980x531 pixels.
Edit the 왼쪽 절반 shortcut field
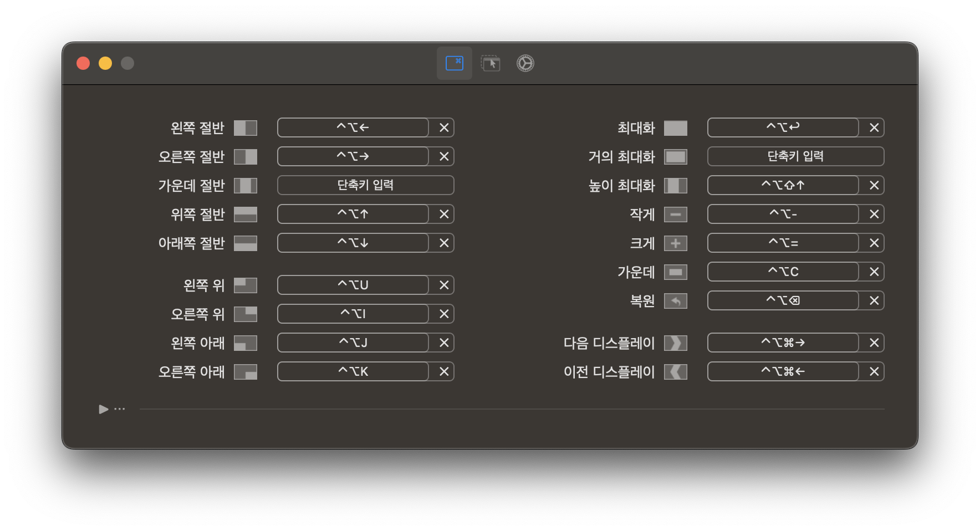point(353,127)
